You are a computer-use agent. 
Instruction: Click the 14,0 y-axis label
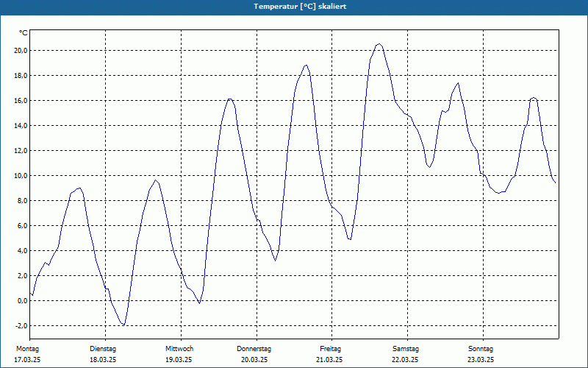pos(21,126)
